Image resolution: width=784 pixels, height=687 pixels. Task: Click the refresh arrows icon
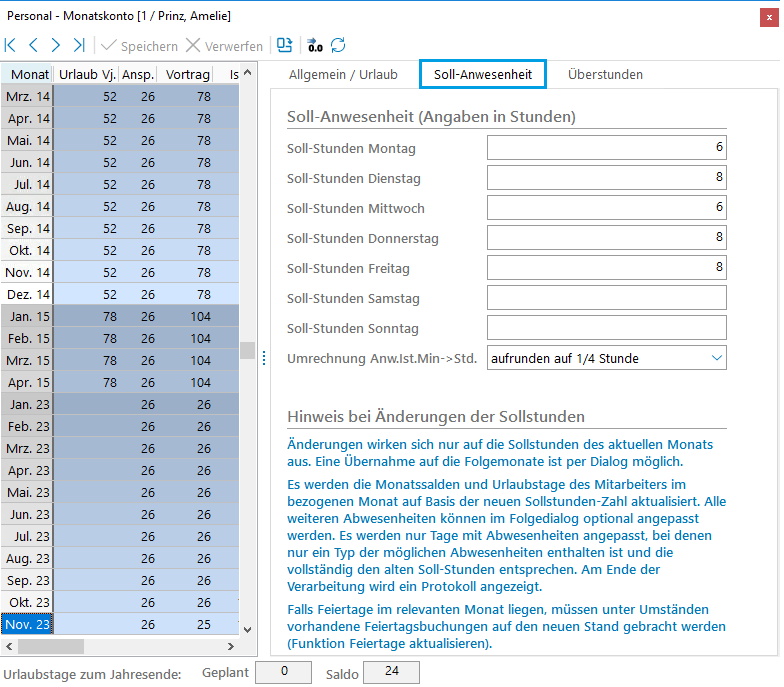(338, 45)
